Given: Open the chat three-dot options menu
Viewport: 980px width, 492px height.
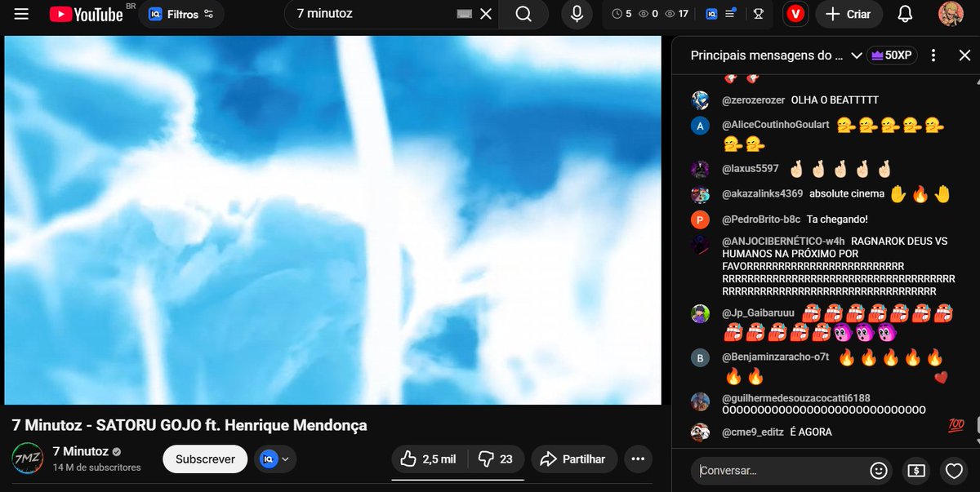Looking at the screenshot, I should pyautogui.click(x=933, y=55).
